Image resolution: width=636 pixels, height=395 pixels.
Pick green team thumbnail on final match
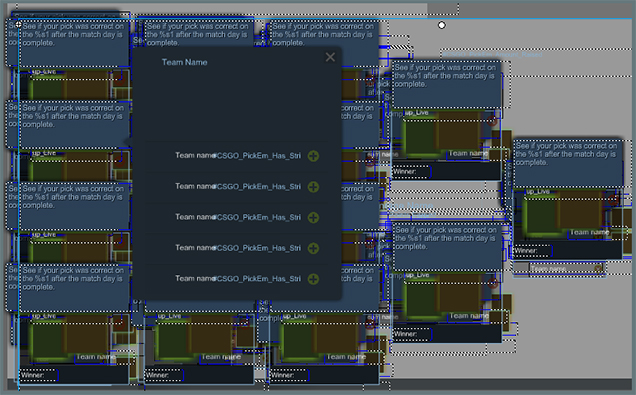point(540,216)
